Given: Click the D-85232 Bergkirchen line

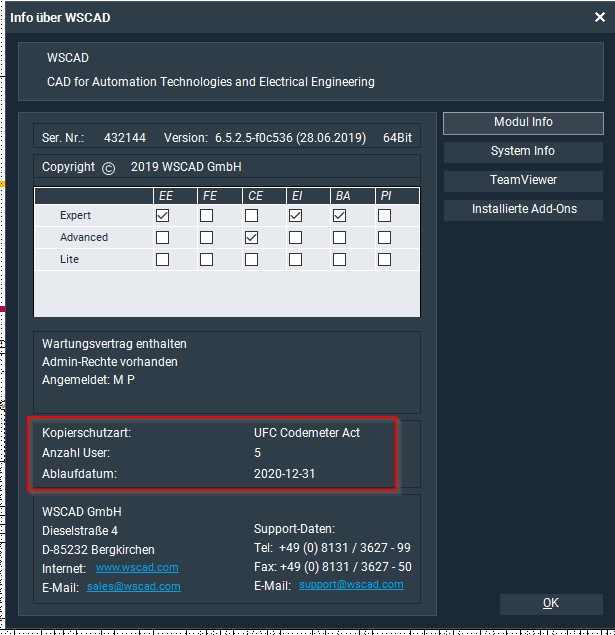Looking at the screenshot, I should [x=98, y=550].
